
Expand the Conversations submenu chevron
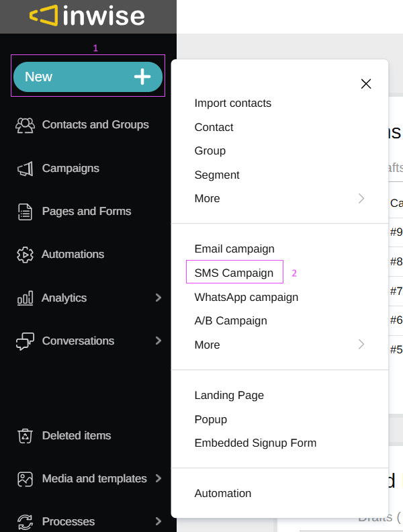[158, 341]
